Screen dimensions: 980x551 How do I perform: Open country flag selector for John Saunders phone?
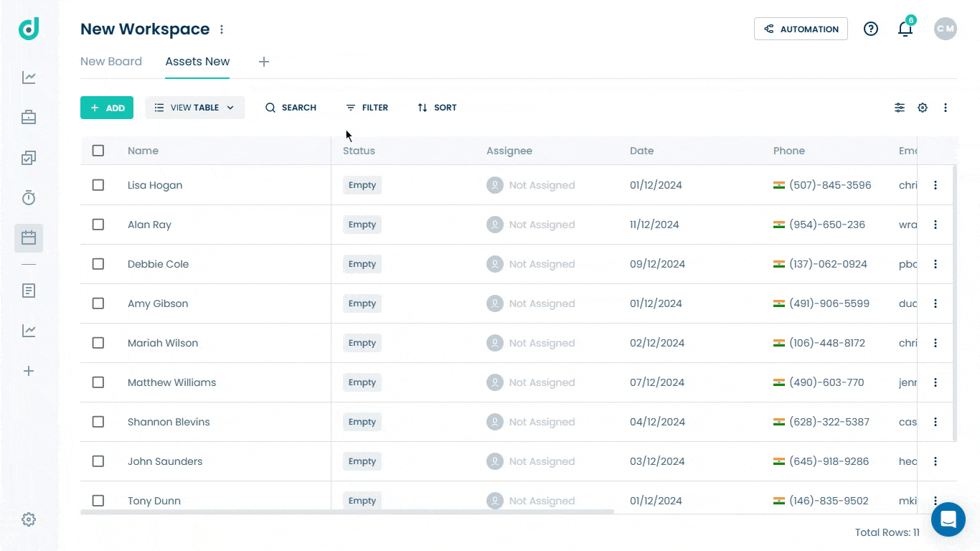779,461
